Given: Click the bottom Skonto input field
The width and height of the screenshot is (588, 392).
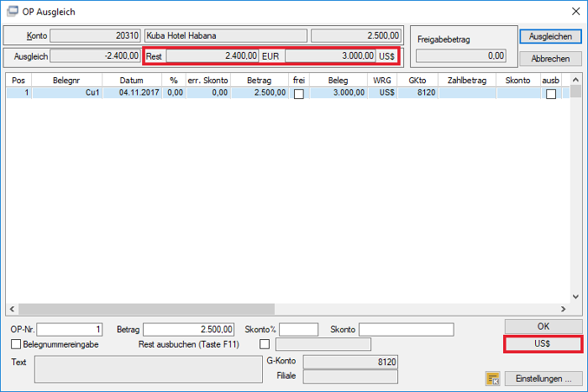Looking at the screenshot, I should 406,329.
